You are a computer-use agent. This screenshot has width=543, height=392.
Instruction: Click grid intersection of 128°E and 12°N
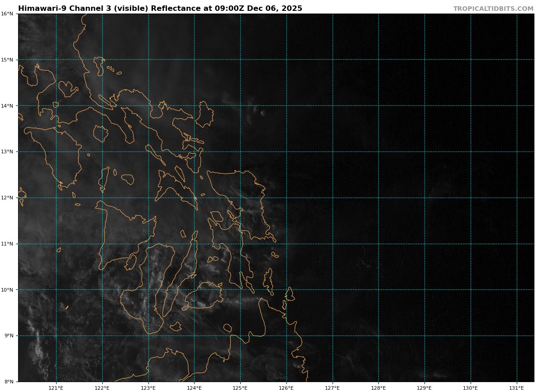379,198
